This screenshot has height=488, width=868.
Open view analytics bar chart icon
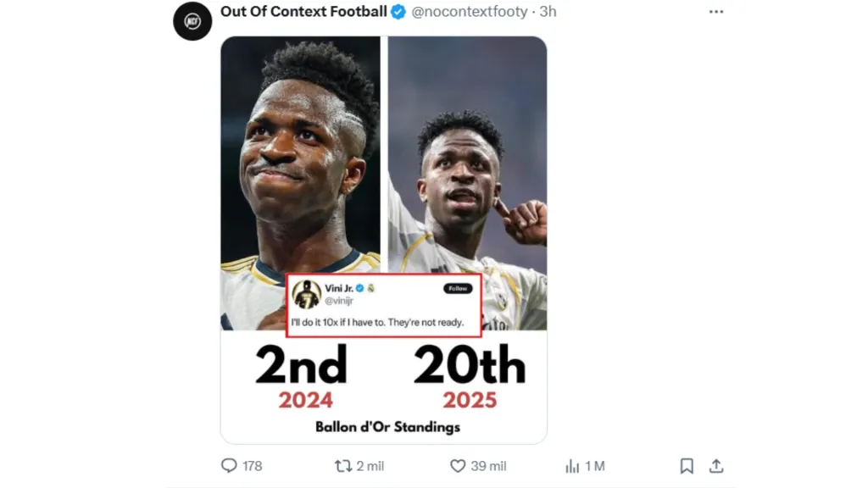572,466
